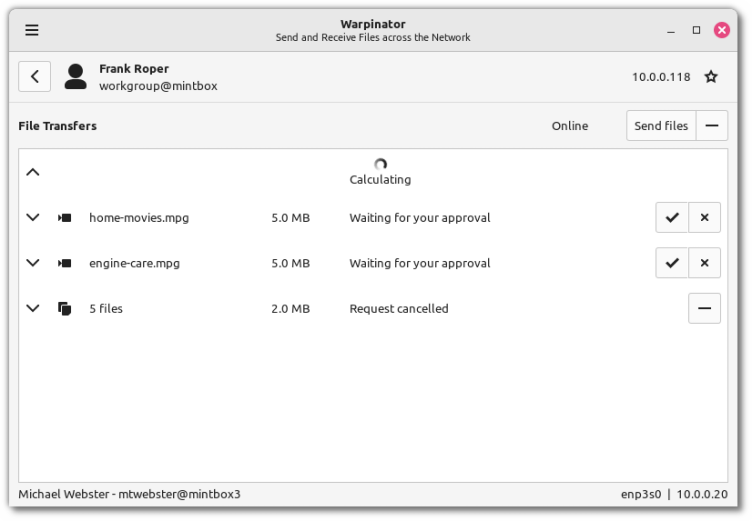Click the Send files button
Image resolution: width=752 pixels, height=521 pixels.
click(x=661, y=126)
